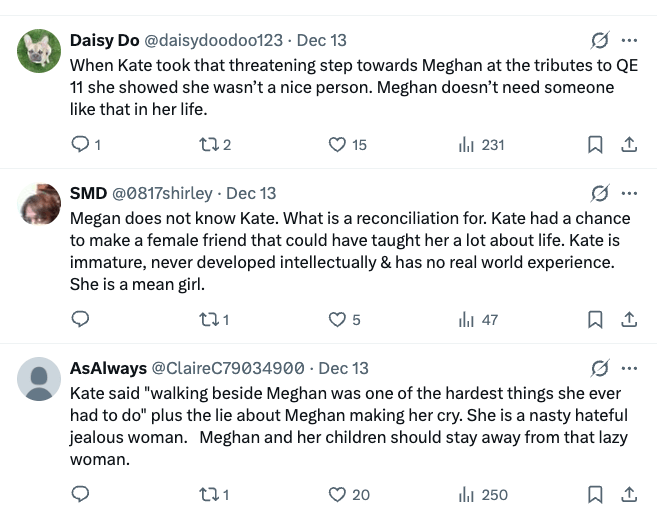The image size is (657, 515).
Task: Open more options on SMD's tweet
Action: [x=629, y=193]
